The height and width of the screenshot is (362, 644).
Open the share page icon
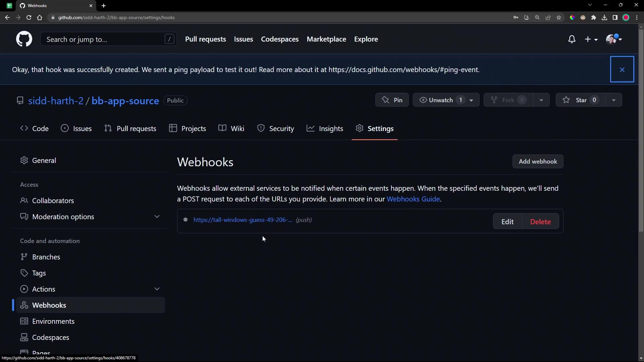click(548, 17)
